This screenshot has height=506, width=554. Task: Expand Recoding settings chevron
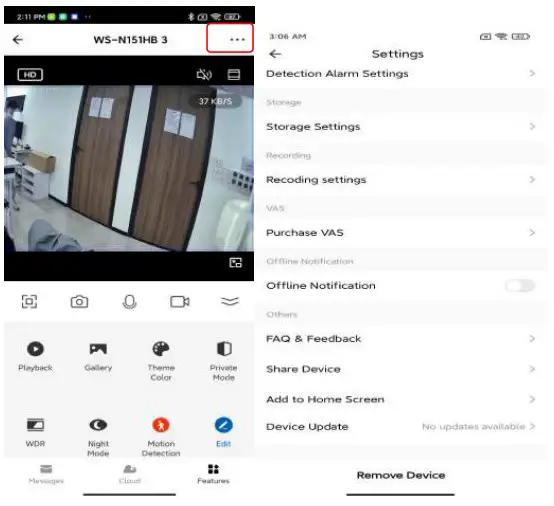pos(532,180)
